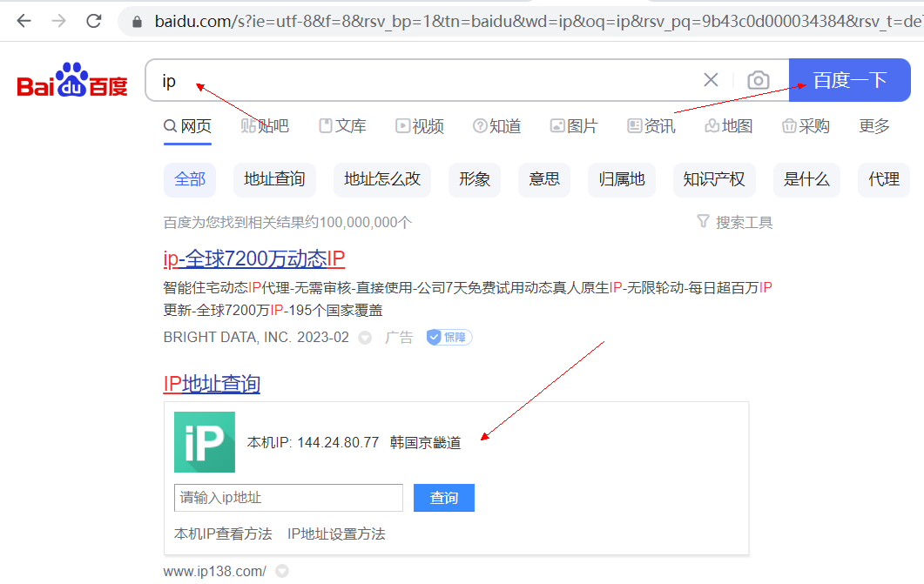Select the 形象 filter chip
924x584 pixels.
[x=475, y=179]
